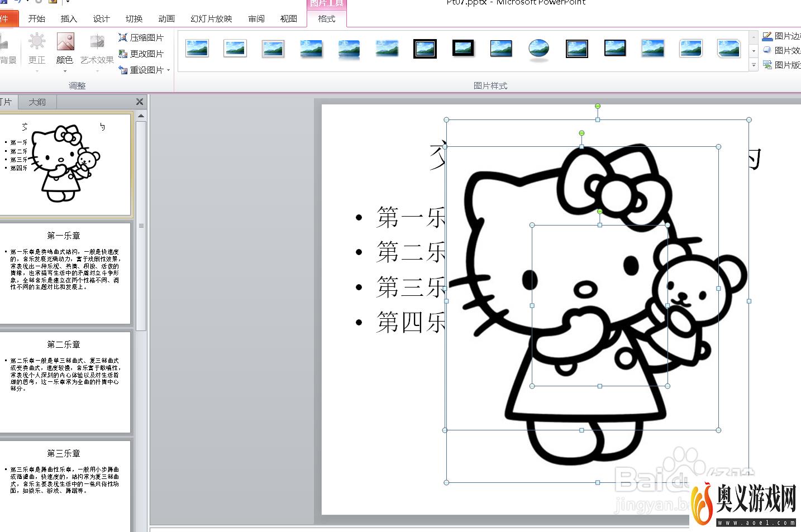Screen dimensions: 801x532
Task: Switch to the 切换 ribbon tab
Action: 133,18
